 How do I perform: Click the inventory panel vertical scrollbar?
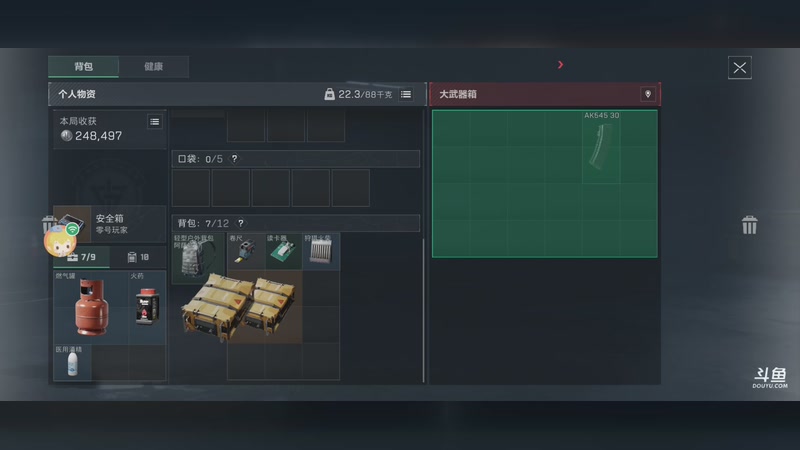pos(423,310)
